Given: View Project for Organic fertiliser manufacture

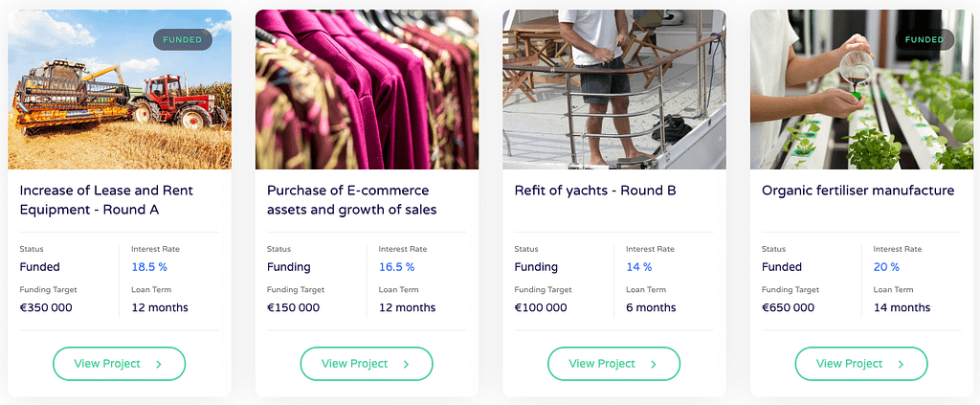Looking at the screenshot, I should [x=861, y=364].
